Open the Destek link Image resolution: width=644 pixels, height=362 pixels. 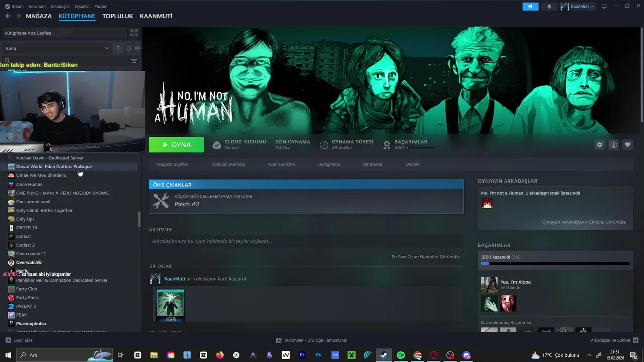pos(413,164)
